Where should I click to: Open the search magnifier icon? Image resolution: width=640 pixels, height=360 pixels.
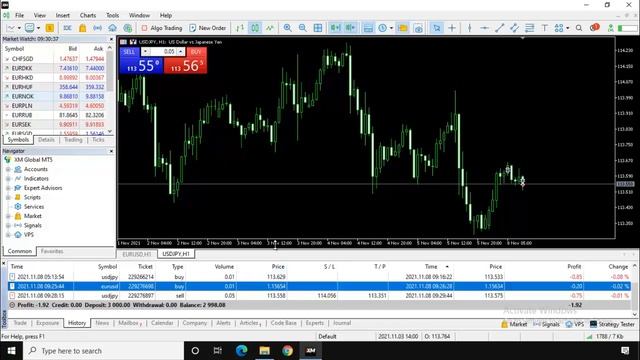(579, 28)
